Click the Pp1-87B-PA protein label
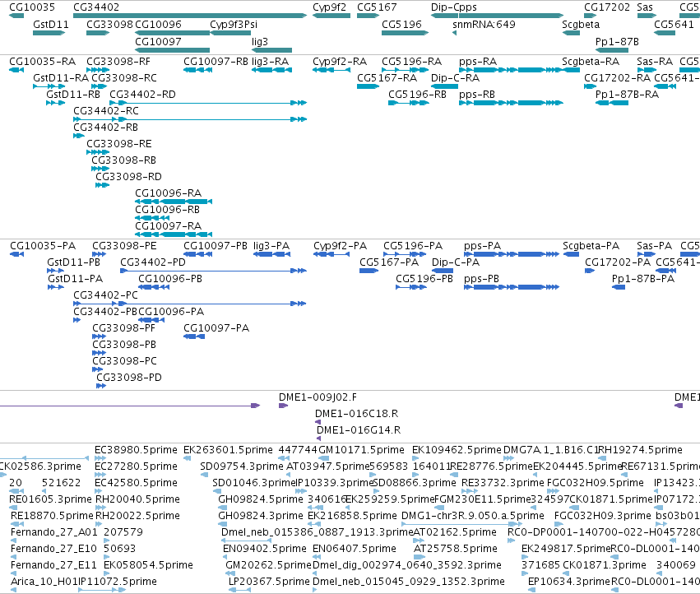 click(643, 279)
